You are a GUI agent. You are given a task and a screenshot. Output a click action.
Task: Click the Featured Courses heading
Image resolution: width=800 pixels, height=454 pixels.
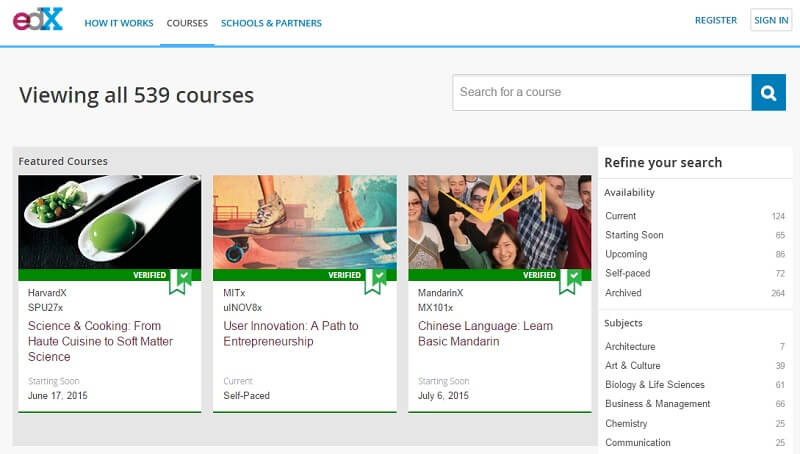[63, 161]
